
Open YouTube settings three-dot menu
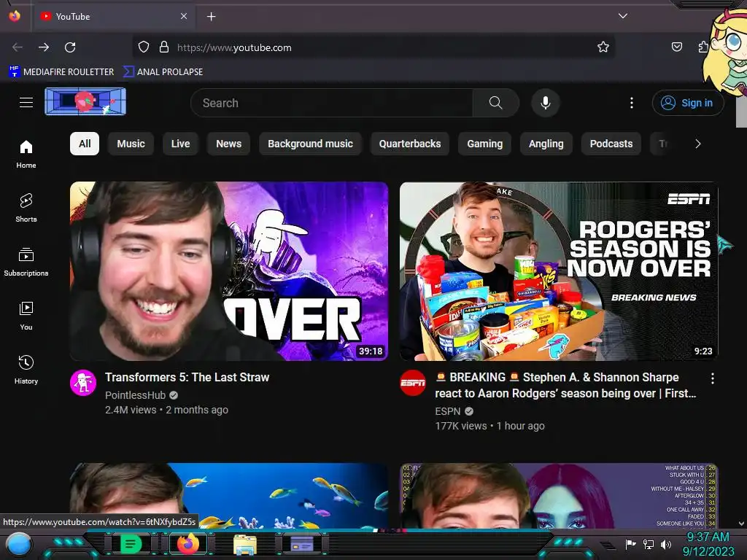click(x=632, y=103)
